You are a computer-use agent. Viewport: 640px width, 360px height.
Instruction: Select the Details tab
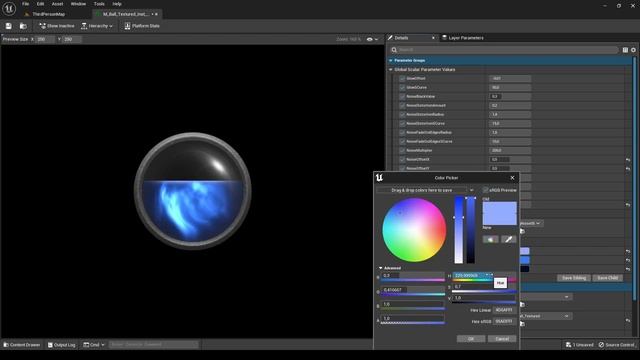point(411,38)
